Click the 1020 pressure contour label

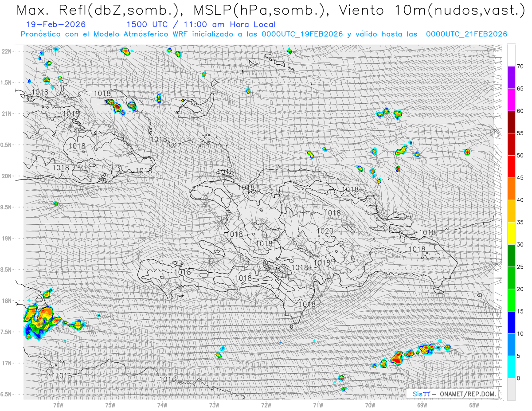tap(325, 231)
